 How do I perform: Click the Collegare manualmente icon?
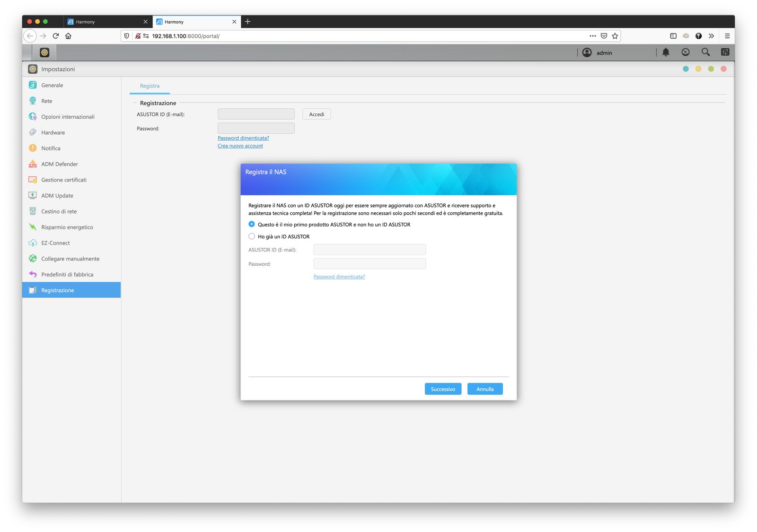click(x=33, y=259)
